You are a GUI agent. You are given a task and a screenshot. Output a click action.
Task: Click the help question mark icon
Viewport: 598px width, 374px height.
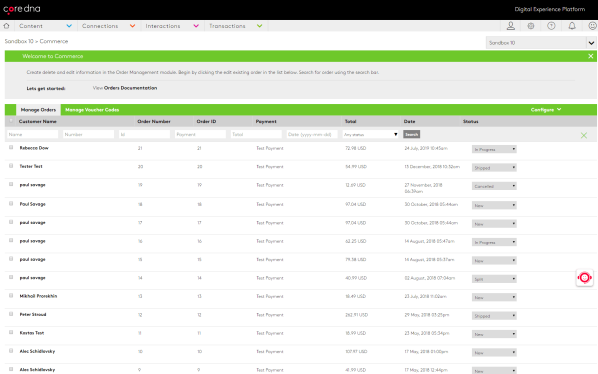click(x=551, y=26)
